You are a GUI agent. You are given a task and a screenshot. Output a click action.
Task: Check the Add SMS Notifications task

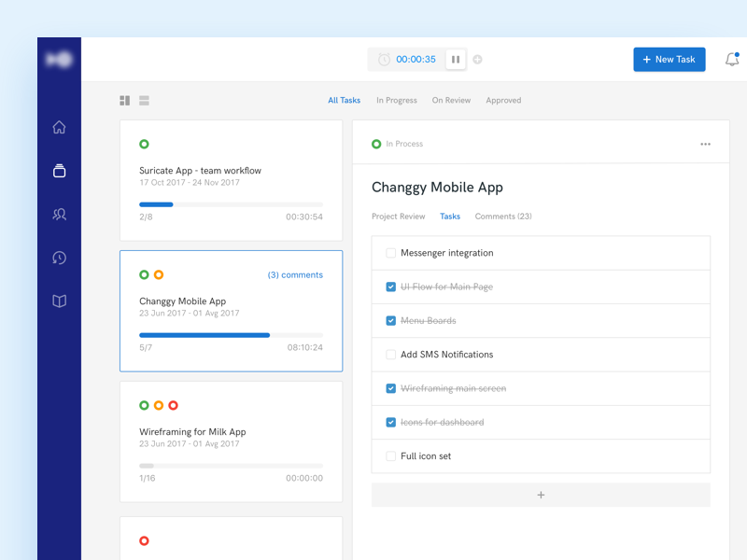tap(390, 355)
